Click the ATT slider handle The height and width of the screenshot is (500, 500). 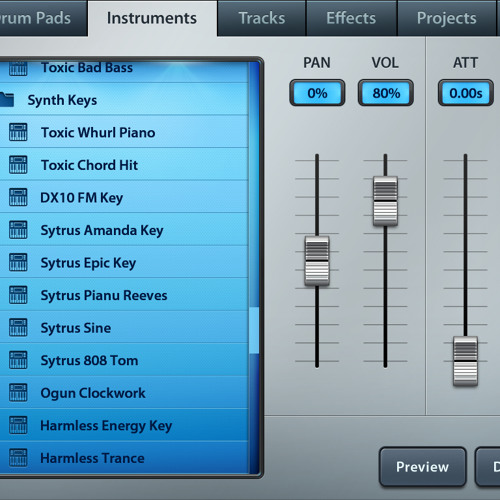pyautogui.click(x=465, y=361)
